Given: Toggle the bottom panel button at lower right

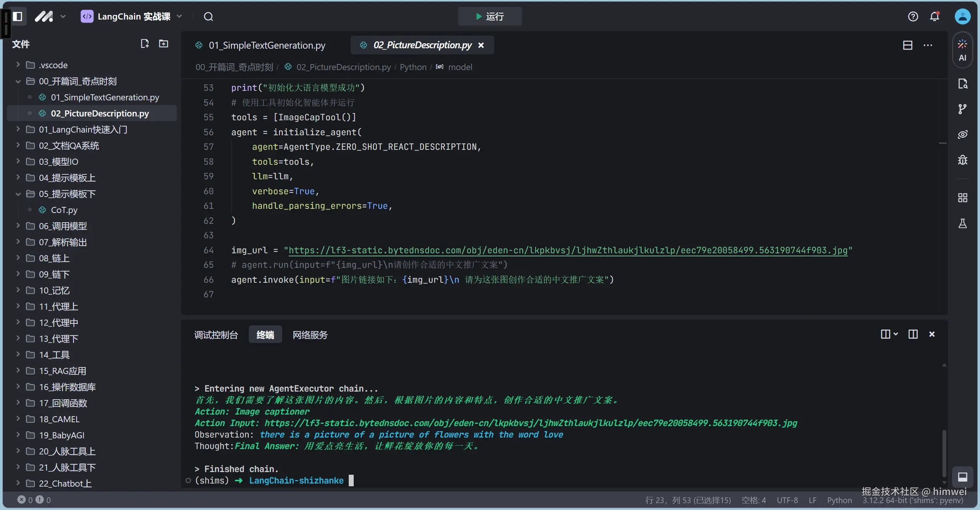Looking at the screenshot, I should tap(962, 477).
